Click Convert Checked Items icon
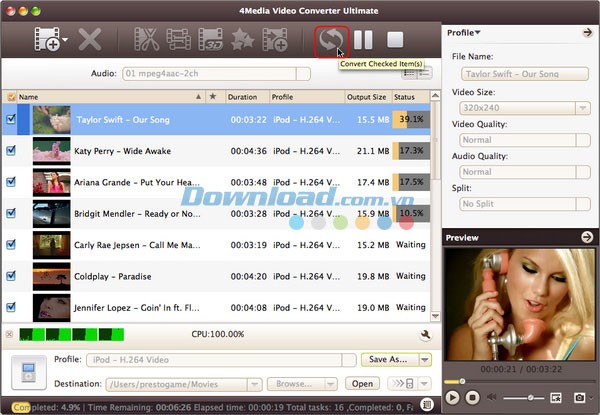Image resolution: width=600 pixels, height=415 pixels. click(x=329, y=41)
